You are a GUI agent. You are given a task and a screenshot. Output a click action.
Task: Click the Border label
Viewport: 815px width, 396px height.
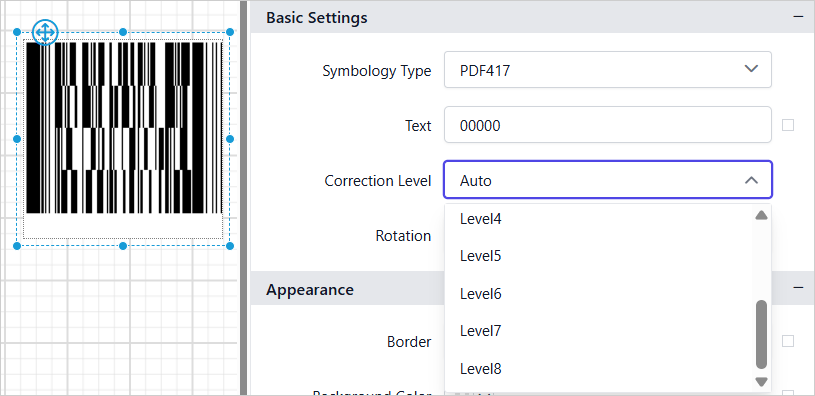[409, 342]
